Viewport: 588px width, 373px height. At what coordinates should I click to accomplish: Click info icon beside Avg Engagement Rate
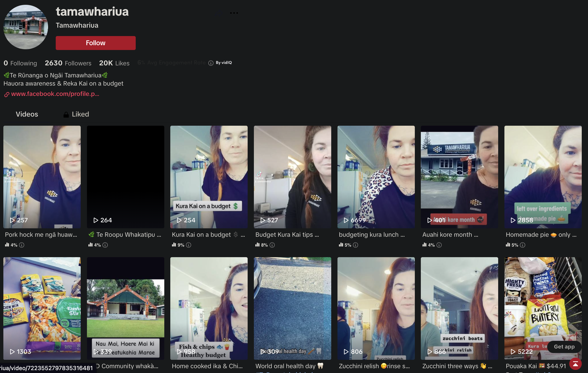[x=211, y=63]
